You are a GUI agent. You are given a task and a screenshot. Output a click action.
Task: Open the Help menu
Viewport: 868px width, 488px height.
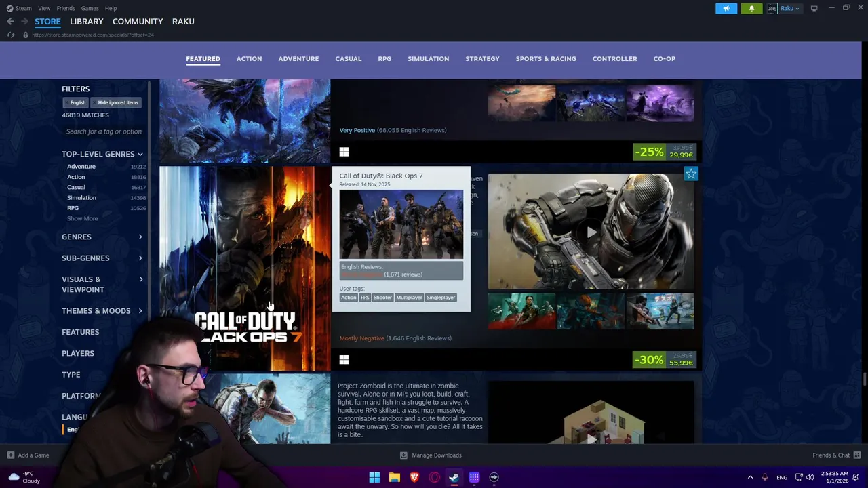[x=111, y=8]
